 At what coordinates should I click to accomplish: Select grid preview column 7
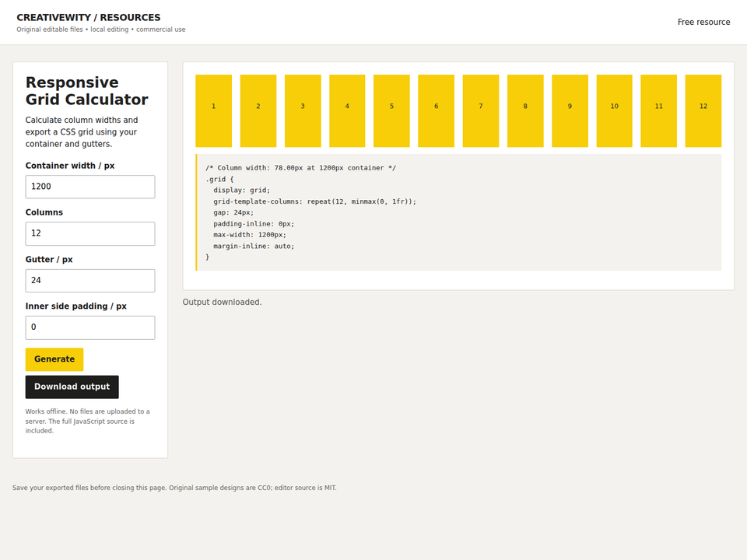coord(481,110)
